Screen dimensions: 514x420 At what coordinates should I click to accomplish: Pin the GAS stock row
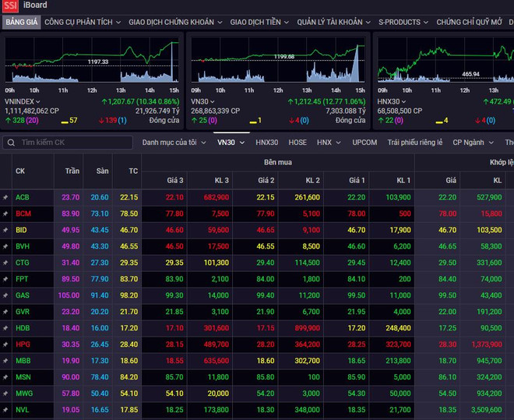click(5, 295)
